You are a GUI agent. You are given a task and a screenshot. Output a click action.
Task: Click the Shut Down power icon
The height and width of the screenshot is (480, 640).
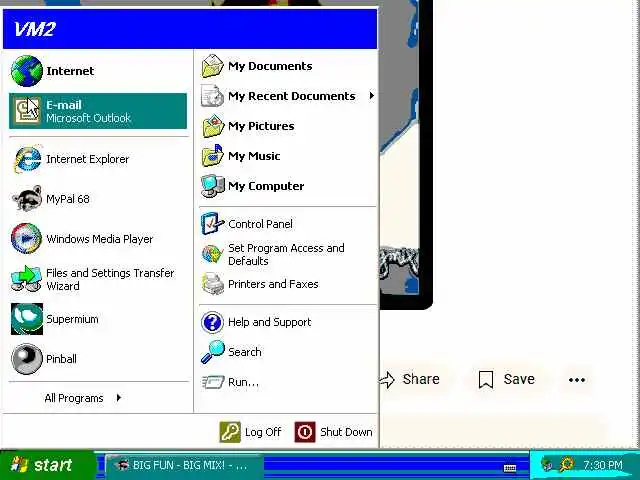coord(305,432)
